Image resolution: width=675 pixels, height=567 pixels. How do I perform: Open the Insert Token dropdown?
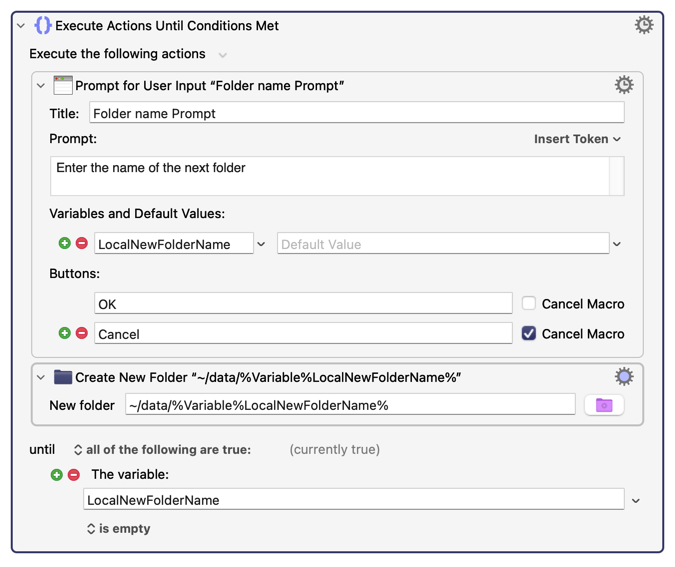577,139
